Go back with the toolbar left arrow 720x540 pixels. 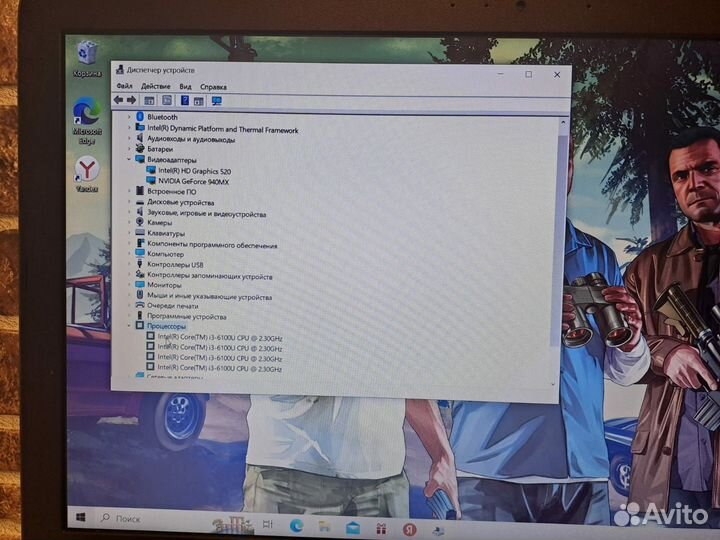118,100
